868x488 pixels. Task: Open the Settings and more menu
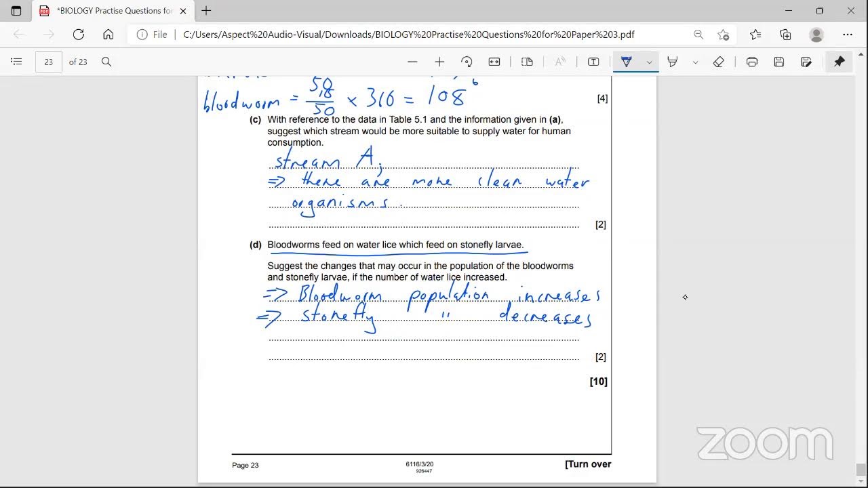848,35
